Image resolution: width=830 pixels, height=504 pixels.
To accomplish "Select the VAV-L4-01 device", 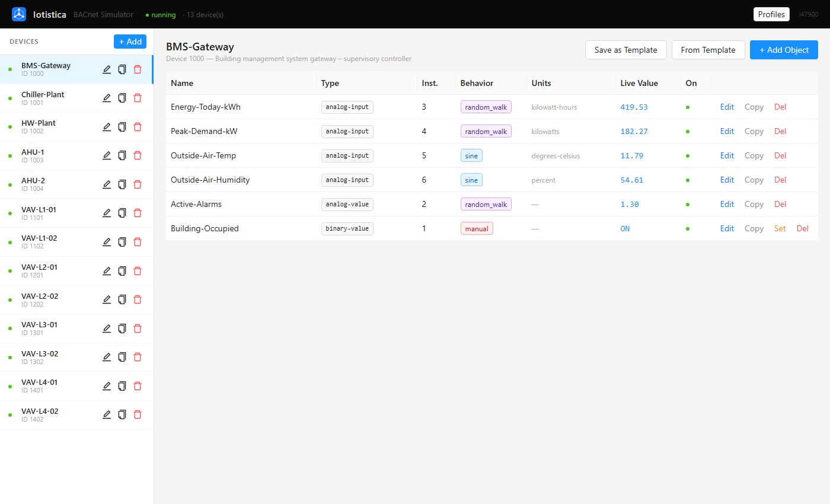I will point(76,386).
